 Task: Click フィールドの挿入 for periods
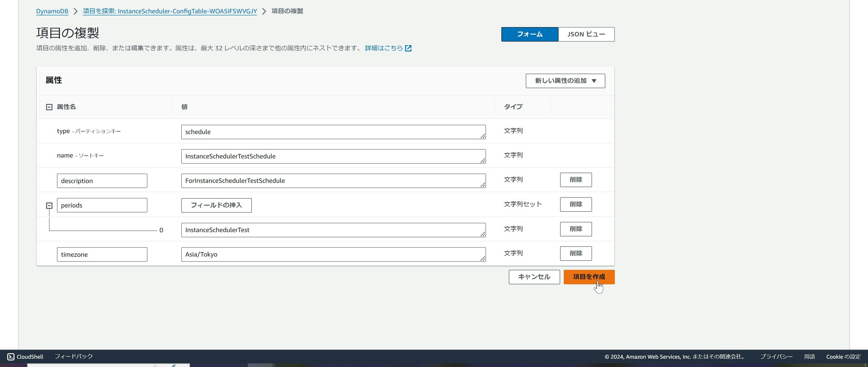216,205
